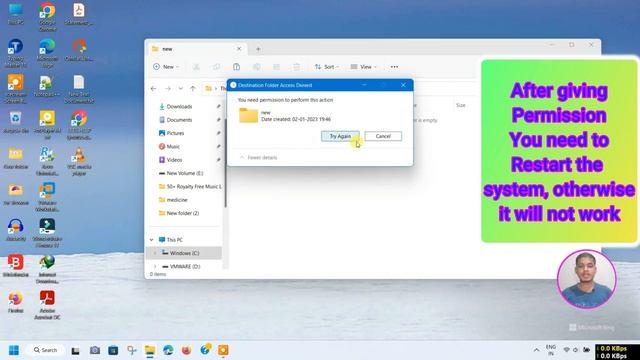
Task: Open the This PC desktop icon
Action: pos(16,14)
